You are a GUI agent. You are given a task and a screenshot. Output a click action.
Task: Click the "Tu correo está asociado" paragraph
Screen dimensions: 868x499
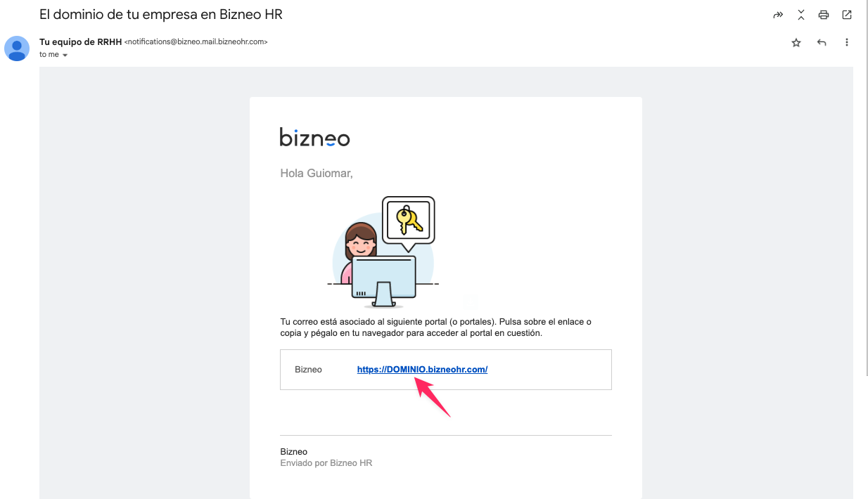[435, 328]
